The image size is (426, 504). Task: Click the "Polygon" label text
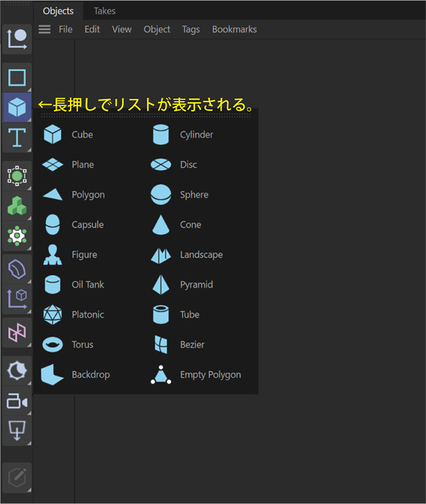[x=88, y=195]
